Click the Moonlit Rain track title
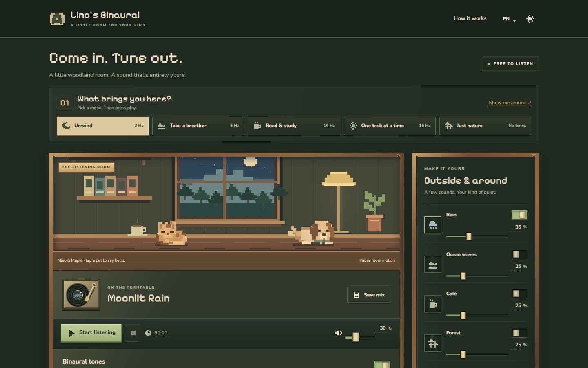 click(x=138, y=298)
